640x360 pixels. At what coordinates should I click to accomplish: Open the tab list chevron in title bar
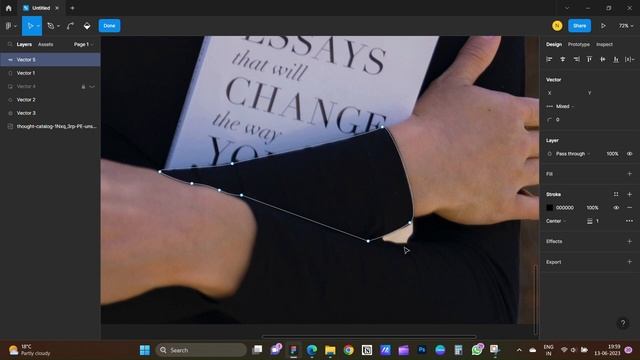567,8
